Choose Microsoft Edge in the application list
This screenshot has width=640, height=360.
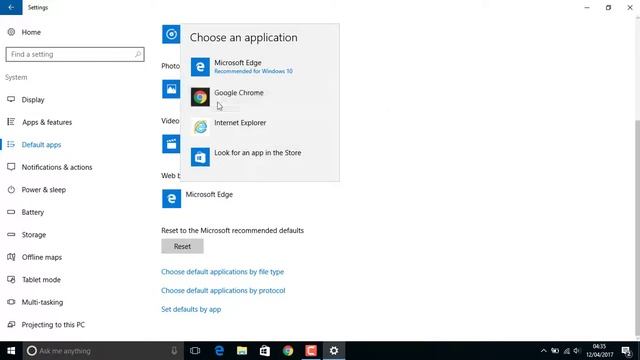260,67
